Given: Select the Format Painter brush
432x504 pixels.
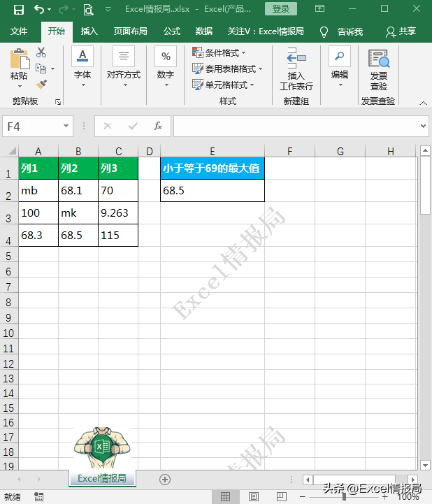Looking at the screenshot, I should pos(41,85).
